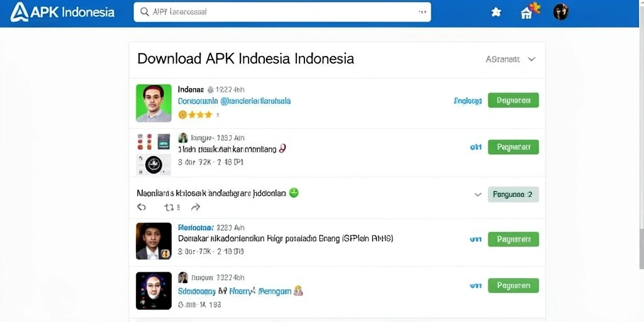Viewport: 644px width, 322px height.
Task: Open the sort dropdown beside page title
Action: click(x=511, y=59)
